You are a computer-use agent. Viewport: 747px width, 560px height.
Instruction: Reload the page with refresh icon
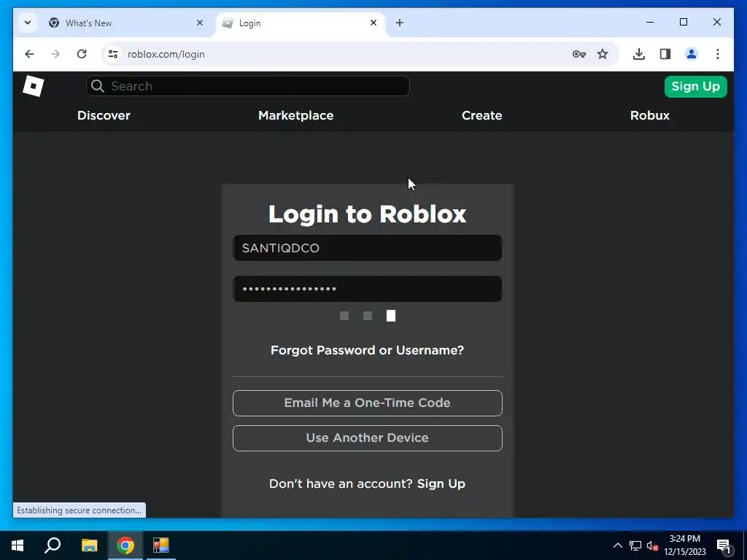pos(82,54)
